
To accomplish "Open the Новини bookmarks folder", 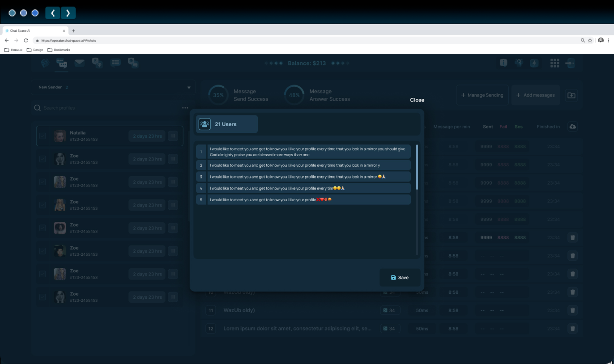I will point(13,50).
